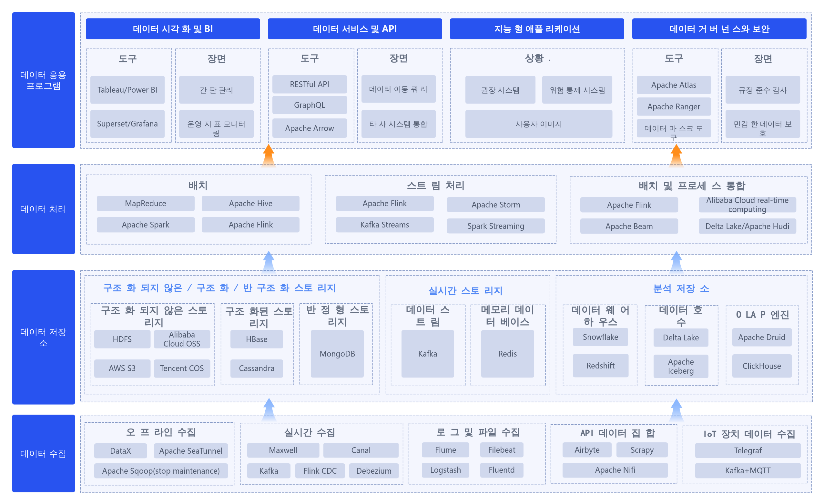Screen dimensions: 824x504
Task: Click the Apache Spark box
Action: pos(146,225)
